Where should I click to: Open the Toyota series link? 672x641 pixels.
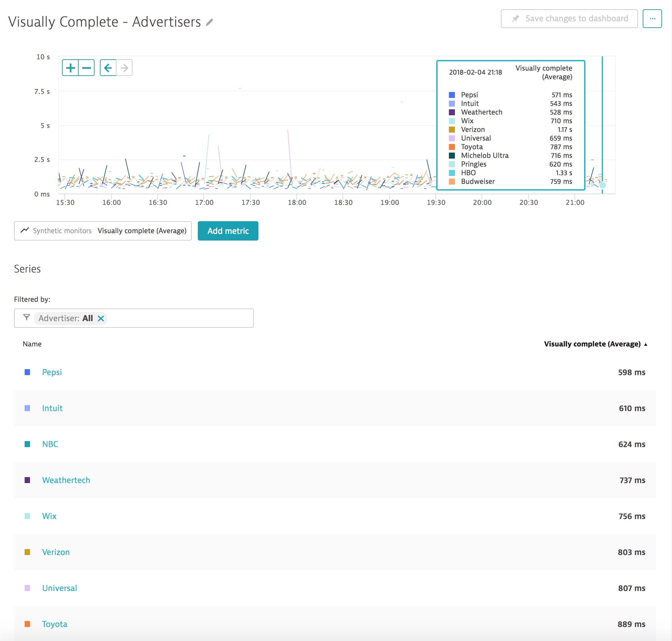pyautogui.click(x=55, y=624)
